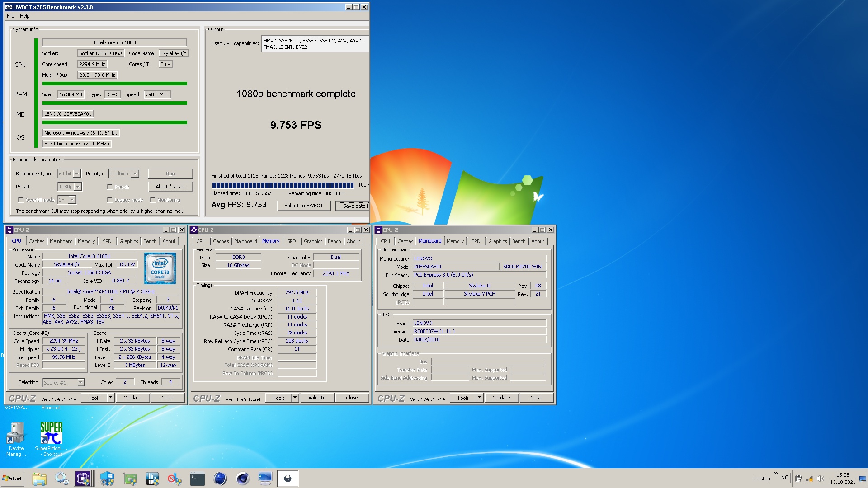Click the network signal tray icon
The height and width of the screenshot is (488, 868).
point(809,479)
